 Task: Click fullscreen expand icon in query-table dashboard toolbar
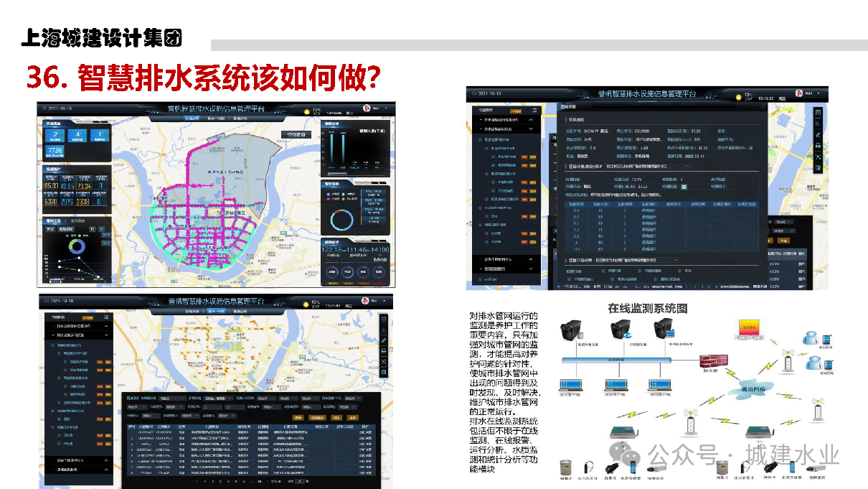click(x=384, y=363)
